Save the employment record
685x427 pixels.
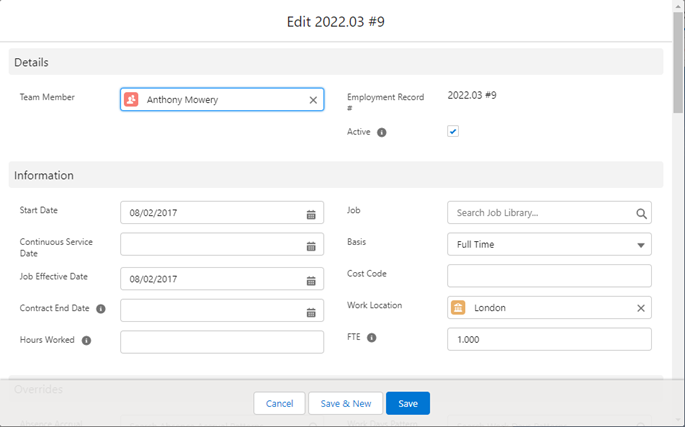click(407, 403)
